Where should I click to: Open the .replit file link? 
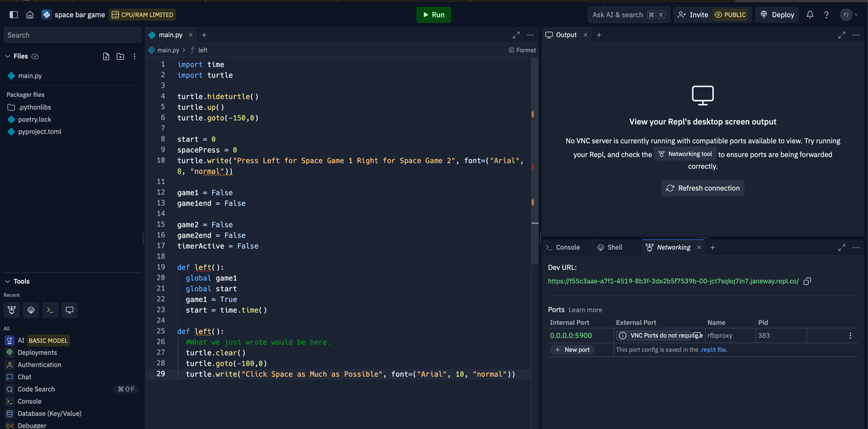click(713, 350)
